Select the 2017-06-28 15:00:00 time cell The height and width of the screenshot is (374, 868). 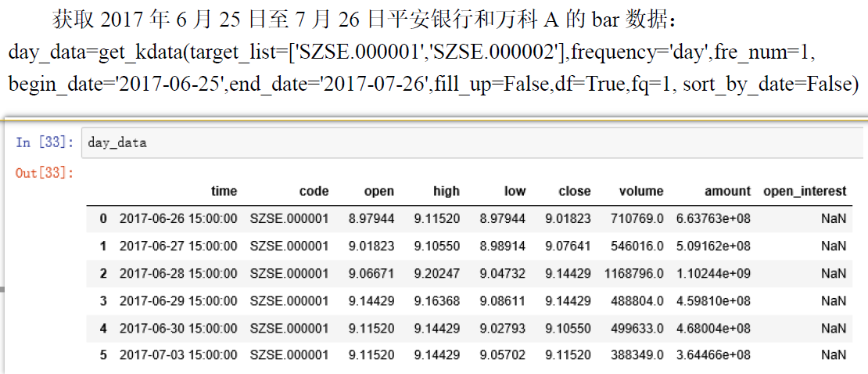coord(178,273)
